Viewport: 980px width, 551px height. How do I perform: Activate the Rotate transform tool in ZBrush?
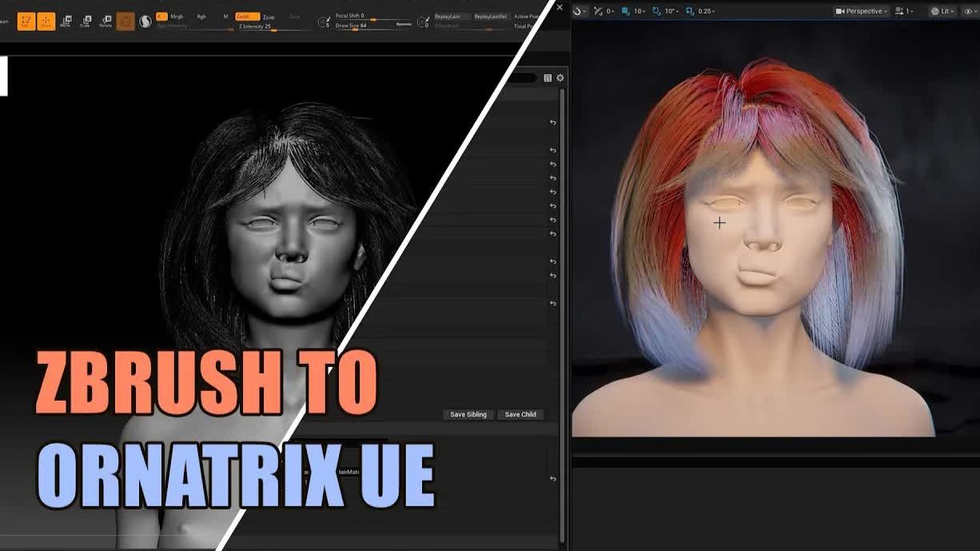click(x=105, y=22)
